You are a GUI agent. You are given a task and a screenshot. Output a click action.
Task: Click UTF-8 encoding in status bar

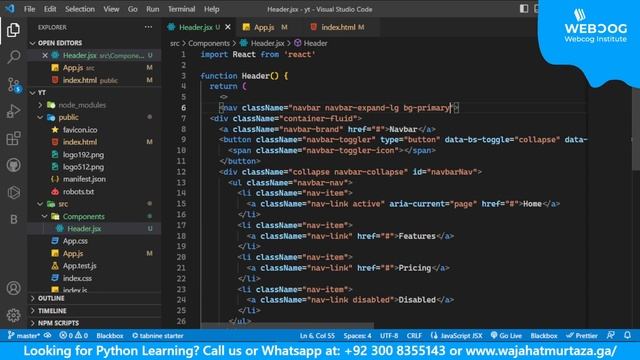389,336
